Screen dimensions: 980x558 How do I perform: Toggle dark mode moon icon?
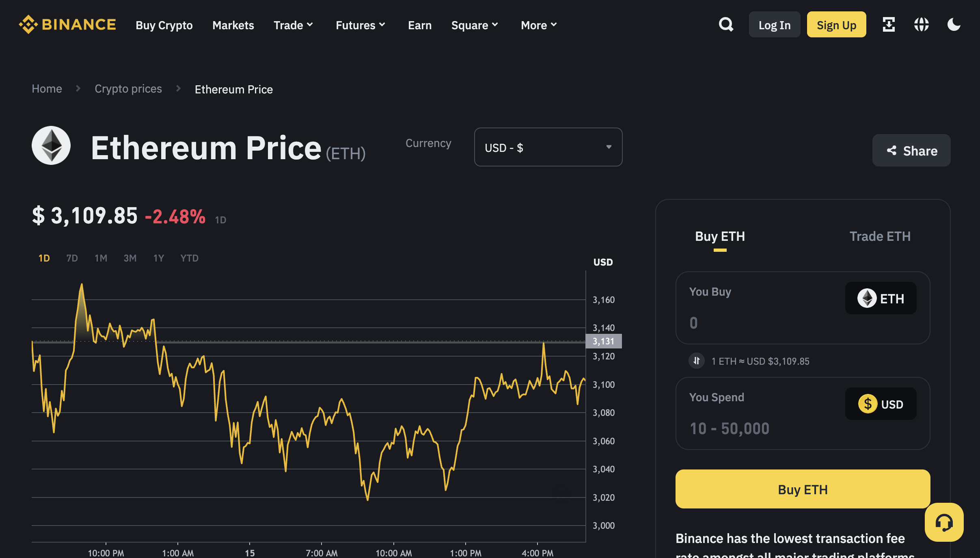pyautogui.click(x=954, y=24)
